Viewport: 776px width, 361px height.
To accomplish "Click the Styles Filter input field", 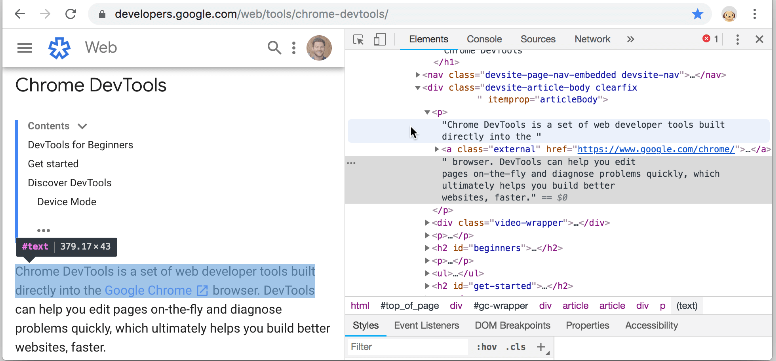I will pos(408,347).
